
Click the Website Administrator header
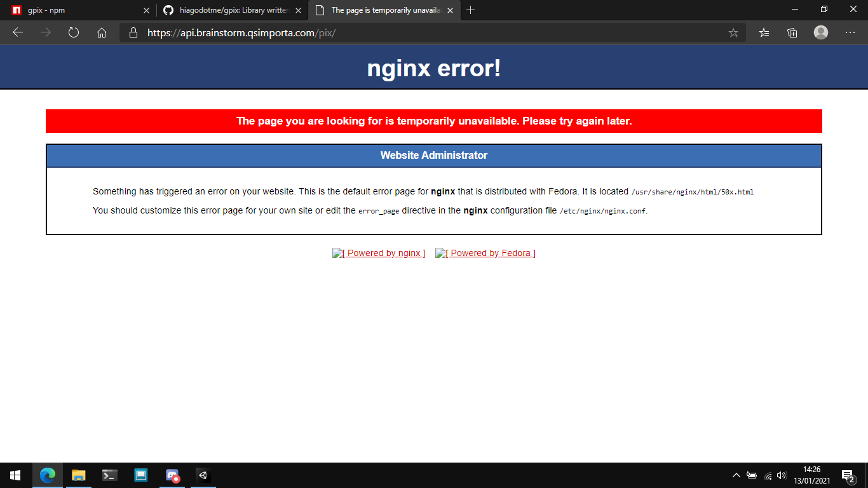434,156
